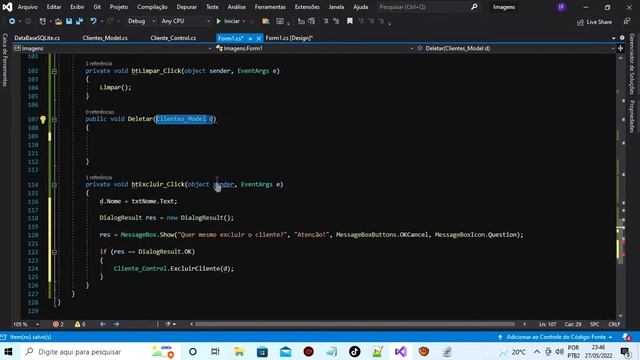
Task: Click the Save All toolbar icon
Action: coord(79,21)
